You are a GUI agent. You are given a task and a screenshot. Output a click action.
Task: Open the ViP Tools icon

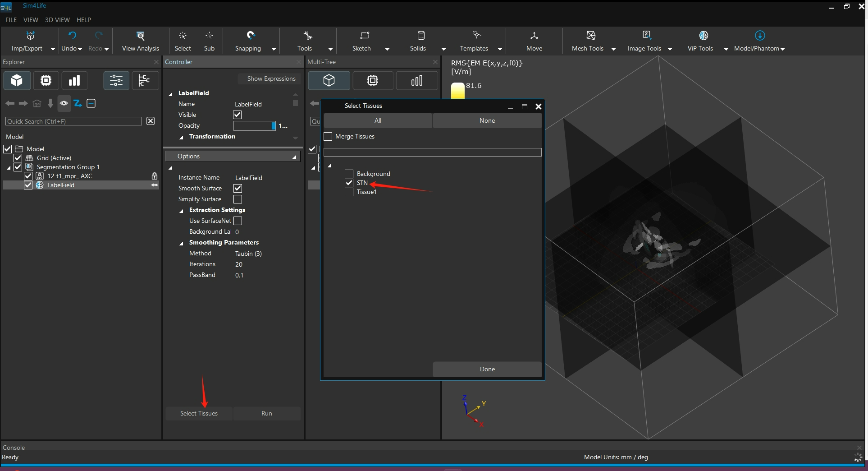click(x=703, y=36)
